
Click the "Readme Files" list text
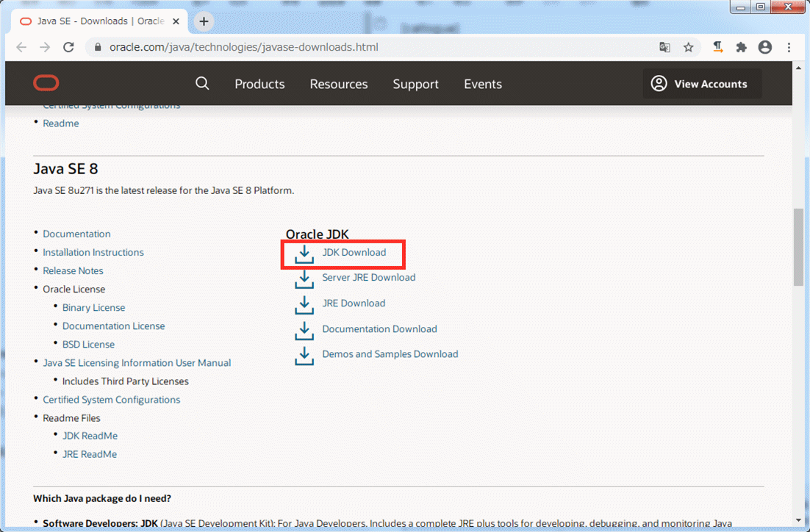[x=71, y=418]
